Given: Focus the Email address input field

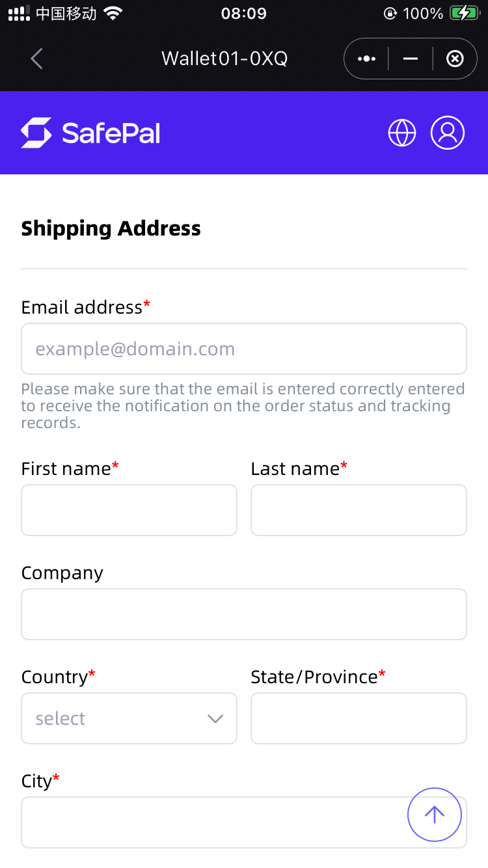Looking at the screenshot, I should click(x=244, y=349).
